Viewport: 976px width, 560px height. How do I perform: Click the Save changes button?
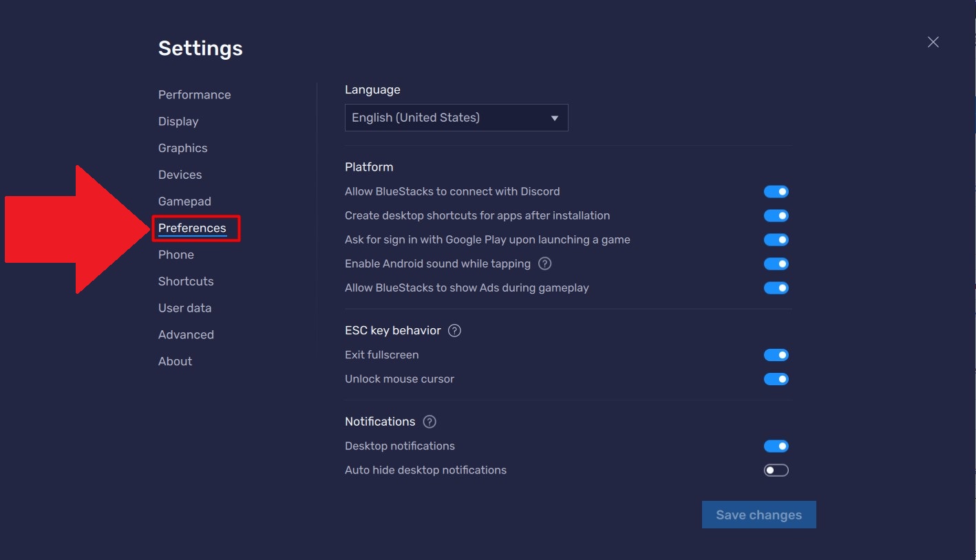tap(758, 515)
